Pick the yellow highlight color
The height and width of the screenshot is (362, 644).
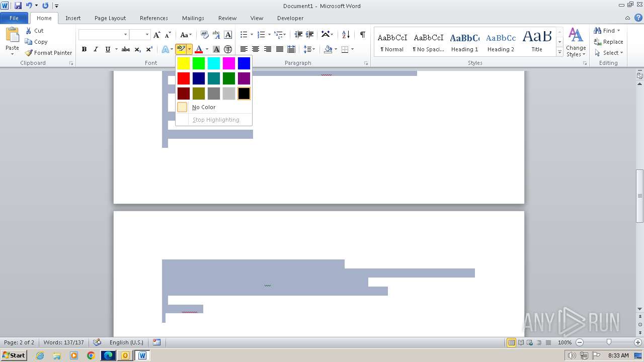point(184,63)
